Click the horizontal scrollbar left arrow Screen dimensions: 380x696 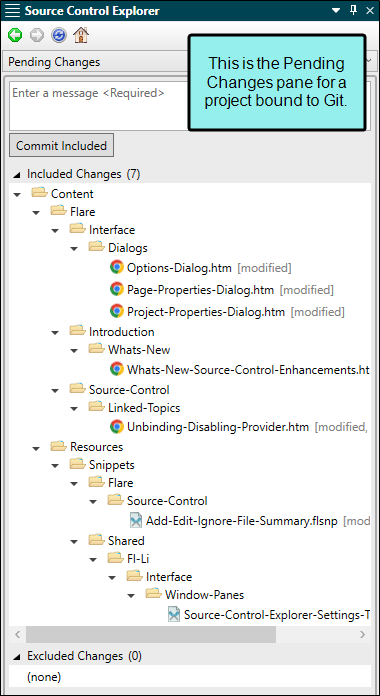(x=17, y=634)
